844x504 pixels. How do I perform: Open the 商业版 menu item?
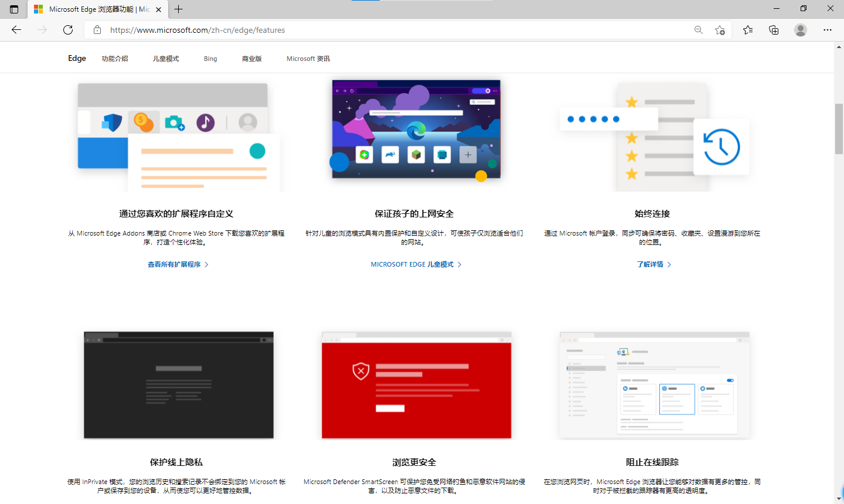click(x=252, y=59)
